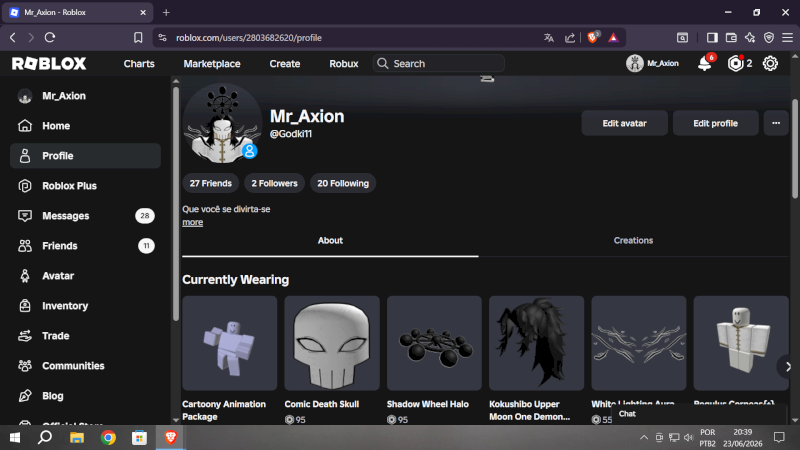Open the Brave Wallet icon

click(731, 38)
